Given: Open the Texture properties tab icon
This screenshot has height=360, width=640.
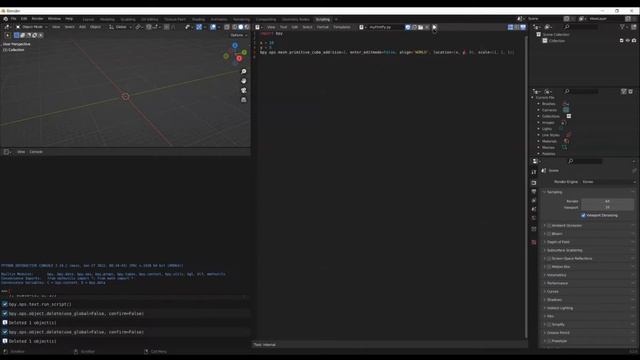Looking at the screenshot, I should pos(534,242).
